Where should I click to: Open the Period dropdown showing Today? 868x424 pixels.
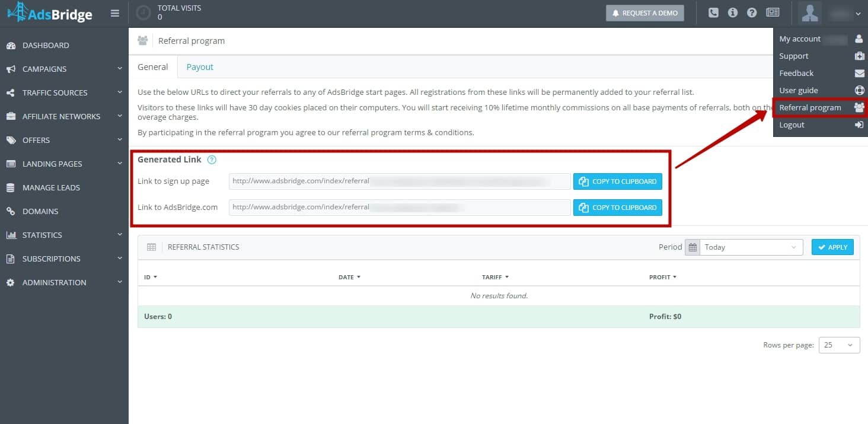(751, 247)
